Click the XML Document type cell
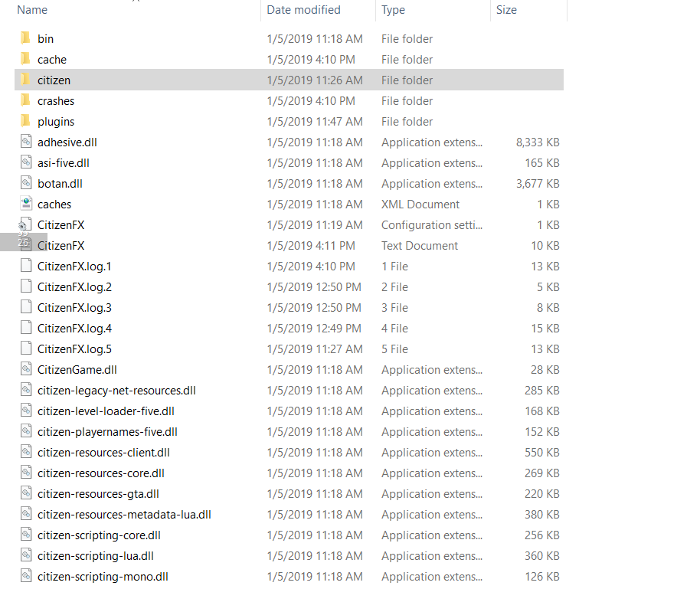Image resolution: width=700 pixels, height=589 pixels. [420, 204]
